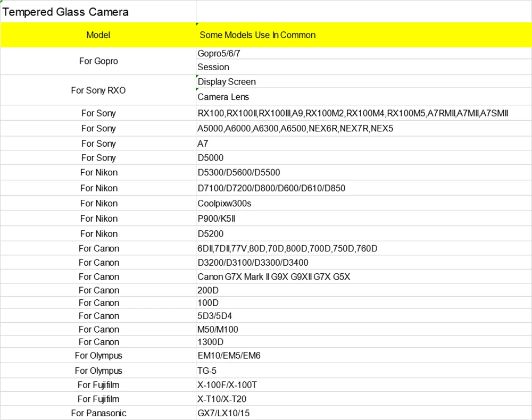Click the 'D7100/D7200/D800' Nikon models cell

pyautogui.click(x=271, y=188)
